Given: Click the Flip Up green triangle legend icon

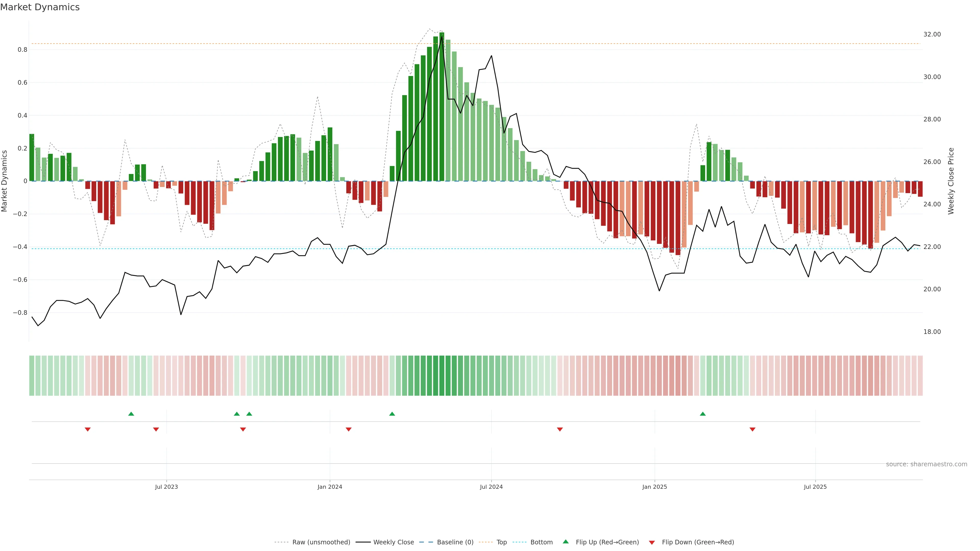Looking at the screenshot, I should point(566,542).
